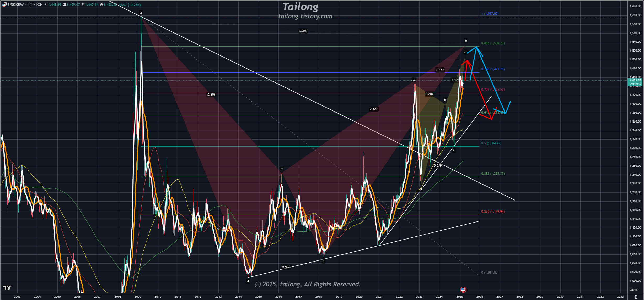Click the 1주 weekly interval in legend
This screenshot has width=644, height=300.
tap(30, 5)
